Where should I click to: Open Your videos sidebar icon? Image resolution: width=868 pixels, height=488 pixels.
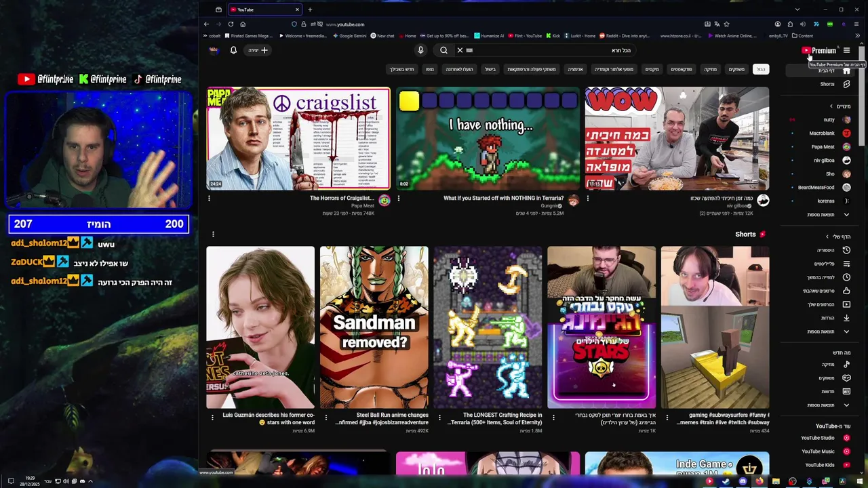tap(846, 304)
